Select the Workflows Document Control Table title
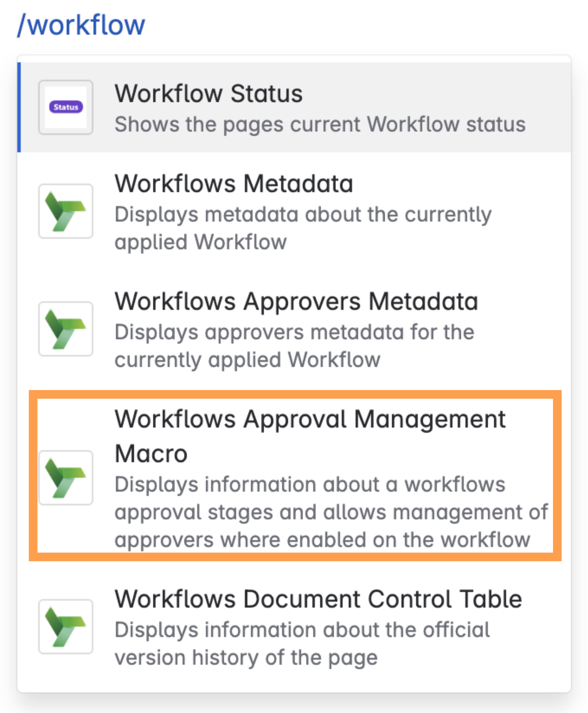588x713 pixels. click(x=318, y=599)
